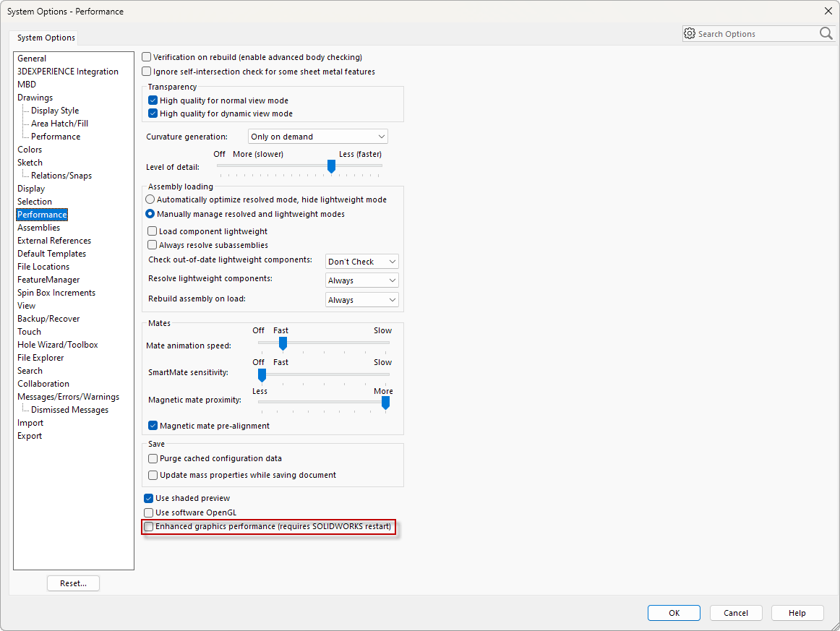Disable High quality for dynamic view mode
The width and height of the screenshot is (840, 631).
[153, 113]
